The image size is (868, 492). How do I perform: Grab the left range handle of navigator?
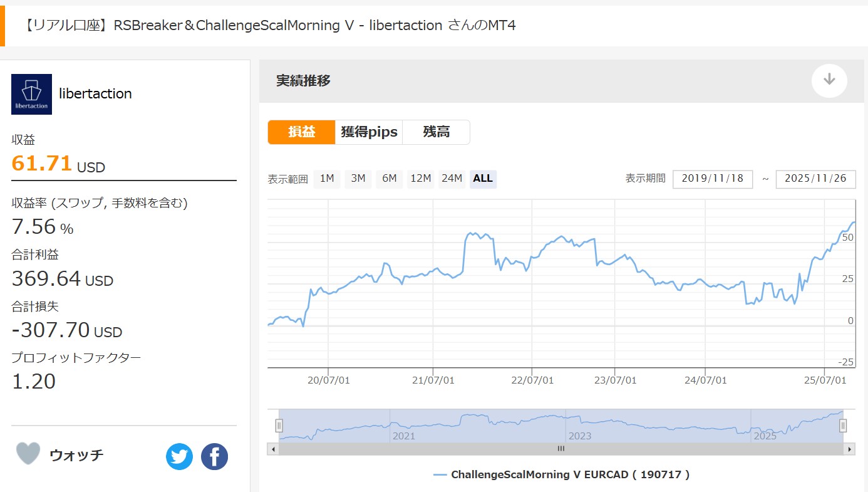click(279, 426)
